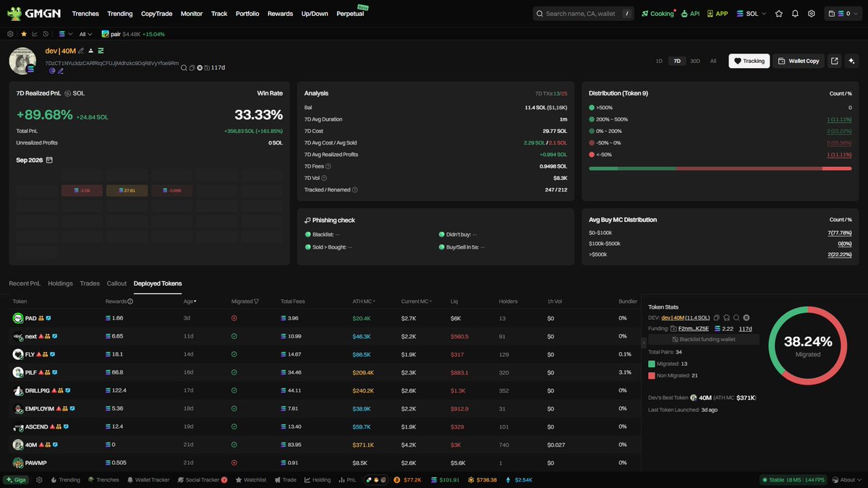
Task: Open the Solana chain dropdown in sub-toolbar
Action: point(66,34)
